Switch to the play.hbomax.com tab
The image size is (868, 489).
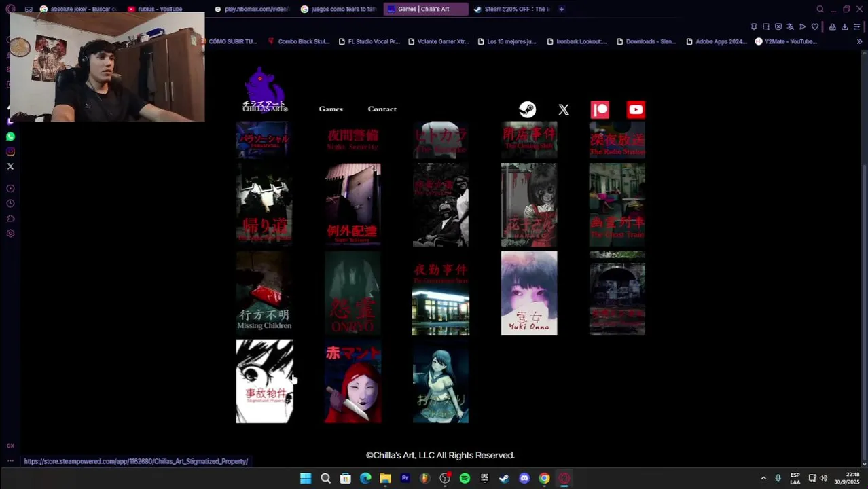(252, 9)
